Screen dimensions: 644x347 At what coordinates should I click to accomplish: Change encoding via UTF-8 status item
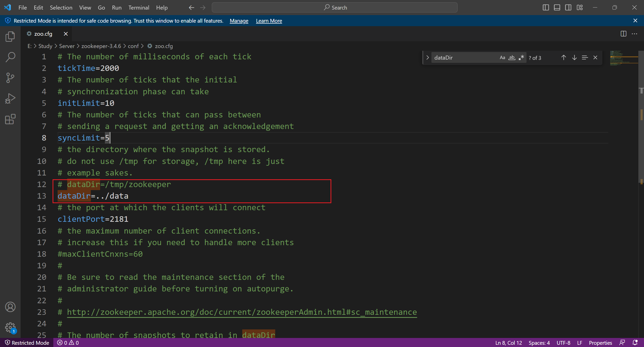563,343
